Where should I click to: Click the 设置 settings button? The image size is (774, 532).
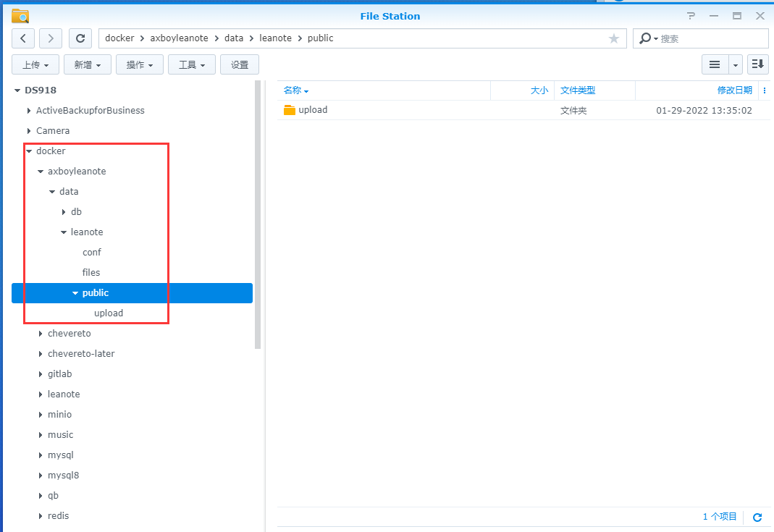pos(240,64)
